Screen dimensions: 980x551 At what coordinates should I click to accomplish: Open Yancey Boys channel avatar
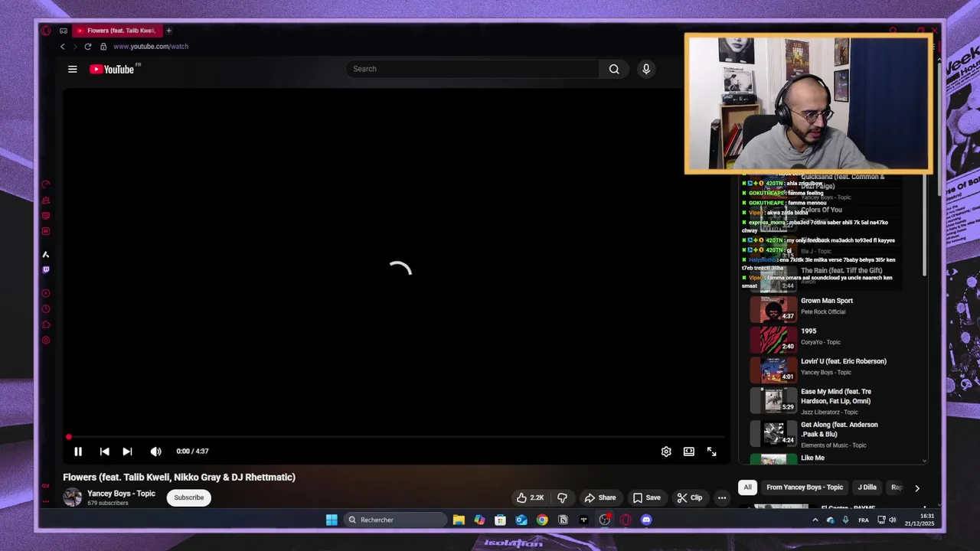point(73,497)
